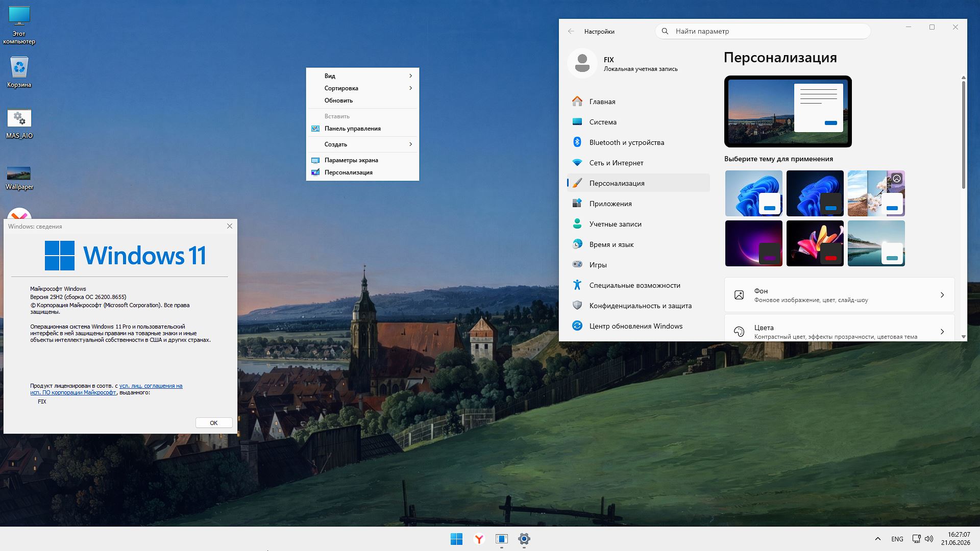Select the Корзина recycle bin icon

(x=19, y=72)
